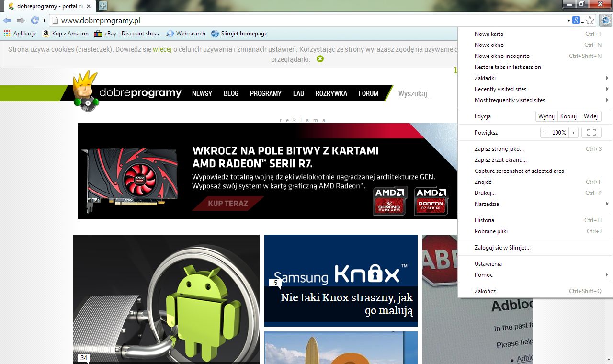Select Drukuj... menu item
613x364 pixels.
tap(535, 193)
